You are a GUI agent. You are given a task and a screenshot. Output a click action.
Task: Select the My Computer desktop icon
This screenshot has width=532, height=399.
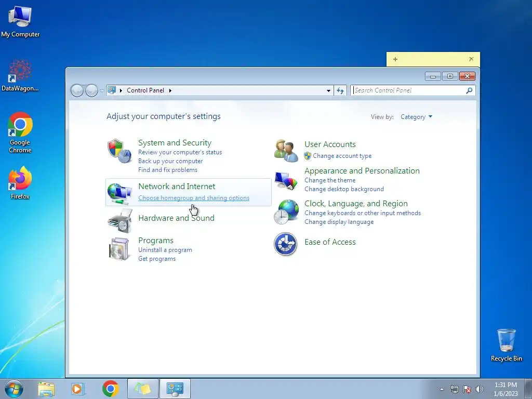(20, 22)
